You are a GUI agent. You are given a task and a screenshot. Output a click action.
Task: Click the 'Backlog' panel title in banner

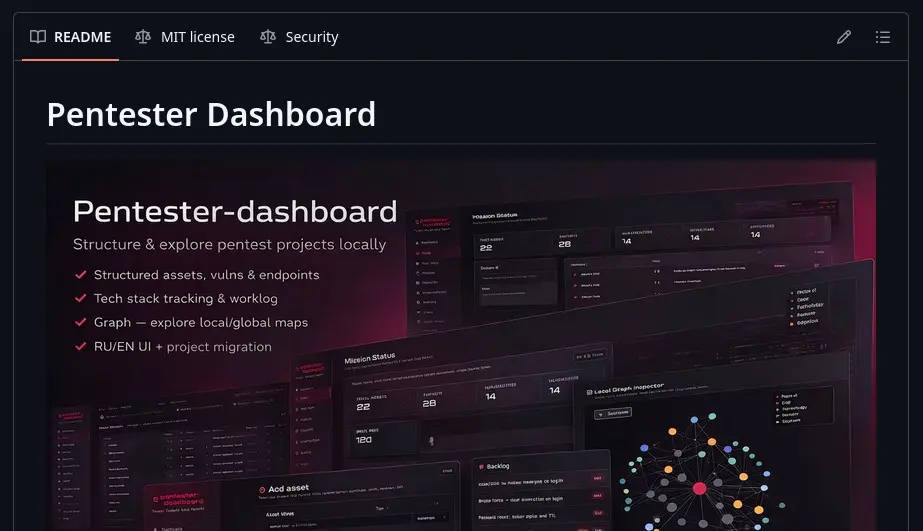498,466
